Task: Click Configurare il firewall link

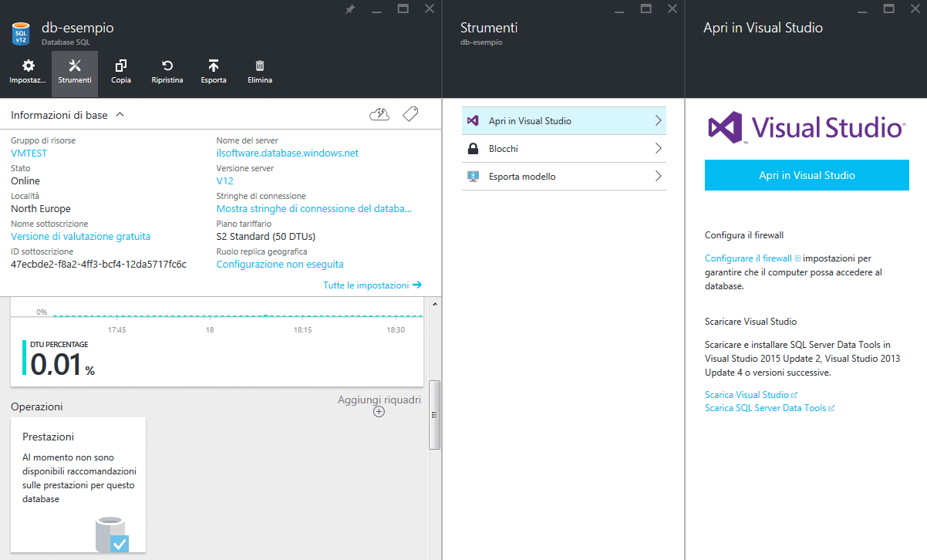Action: [x=748, y=258]
